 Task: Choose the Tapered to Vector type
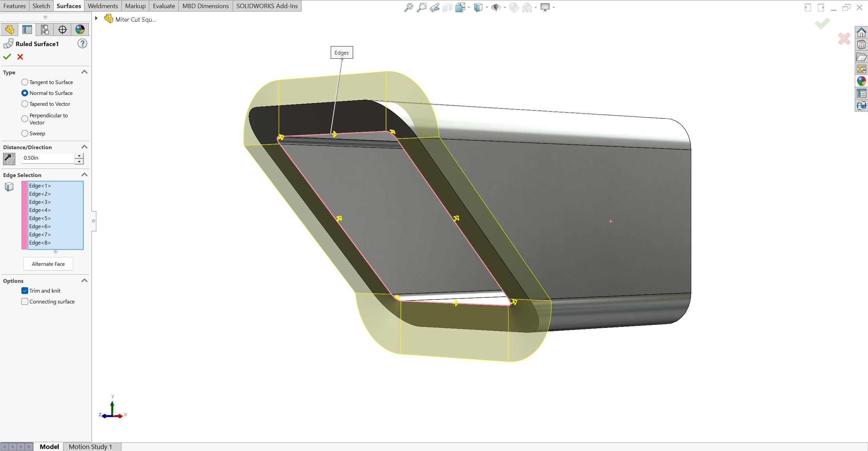pyautogui.click(x=24, y=104)
